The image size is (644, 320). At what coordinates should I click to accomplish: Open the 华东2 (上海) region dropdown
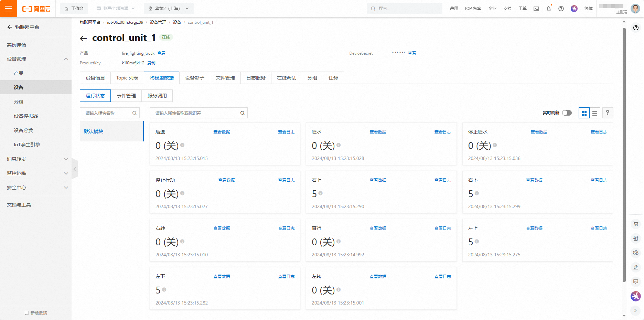[x=168, y=9]
